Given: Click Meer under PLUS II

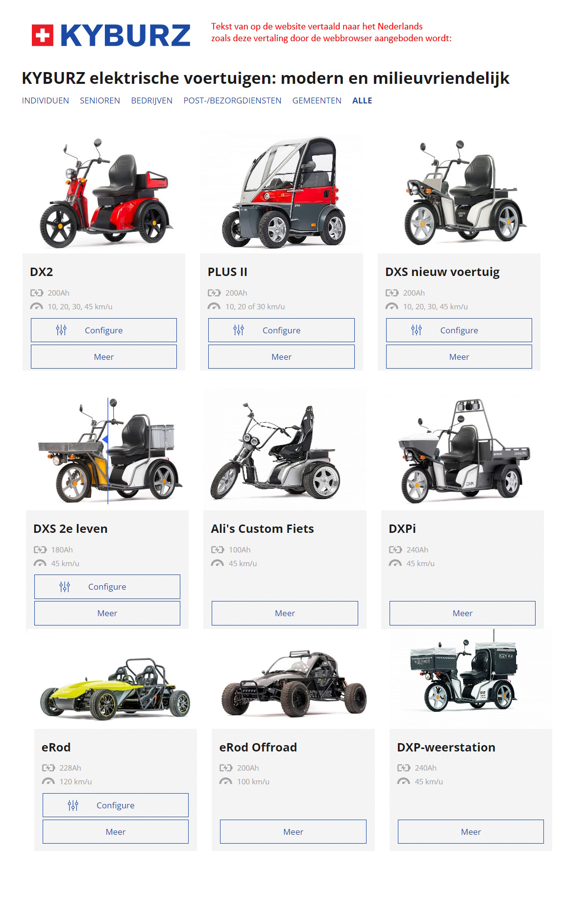Looking at the screenshot, I should 281,357.
